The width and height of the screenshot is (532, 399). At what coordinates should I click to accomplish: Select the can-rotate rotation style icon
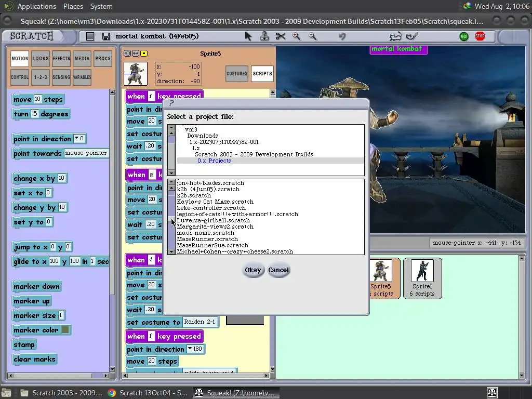point(127,54)
